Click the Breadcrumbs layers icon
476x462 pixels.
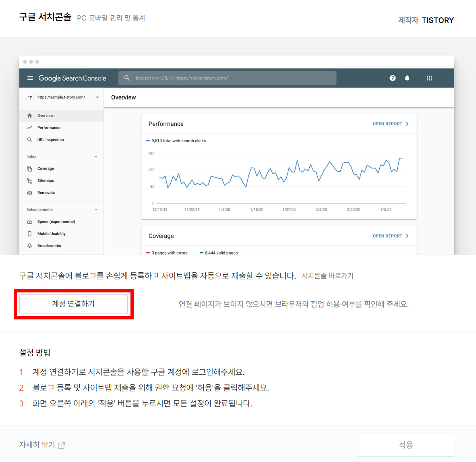pyautogui.click(x=29, y=246)
